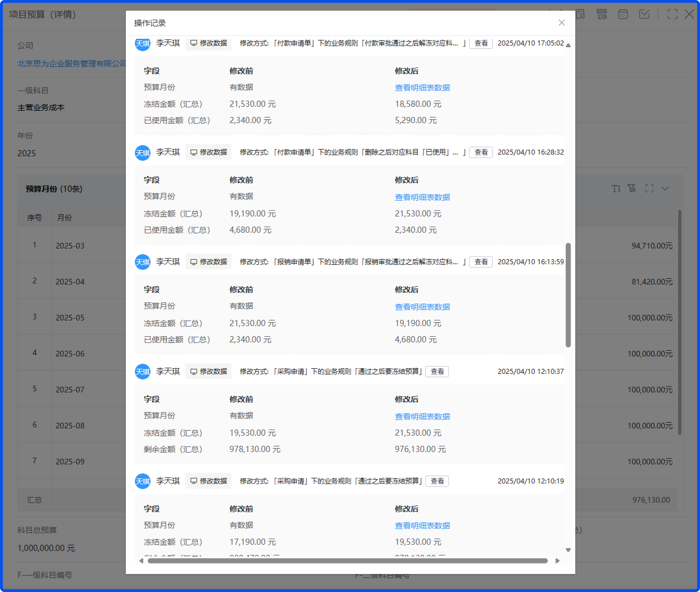Click 修改数据 tag in 16:13:59 record
This screenshot has width=700, height=592.
coord(208,262)
